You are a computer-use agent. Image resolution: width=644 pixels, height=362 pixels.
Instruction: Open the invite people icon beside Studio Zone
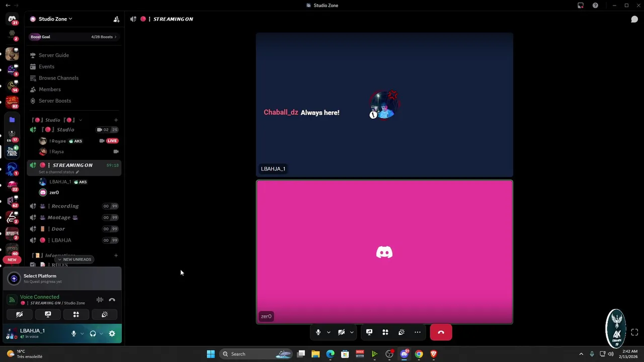116,19
